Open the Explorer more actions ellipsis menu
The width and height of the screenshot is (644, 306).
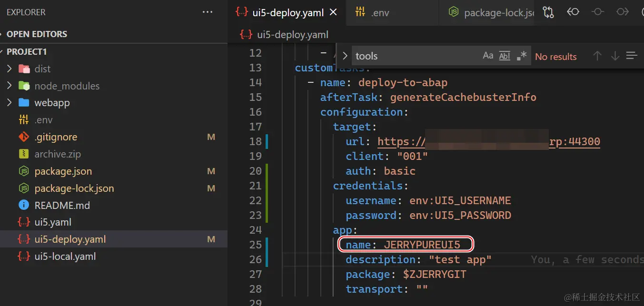click(208, 12)
